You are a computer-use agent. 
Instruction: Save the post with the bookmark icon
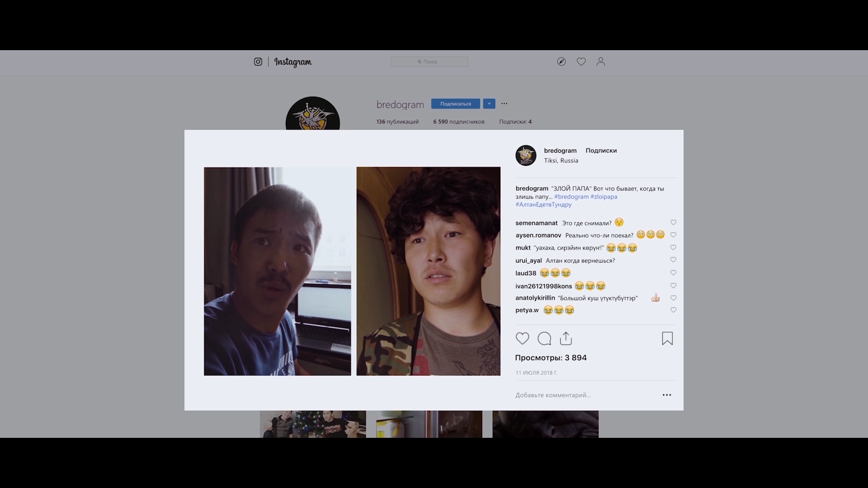point(667,338)
